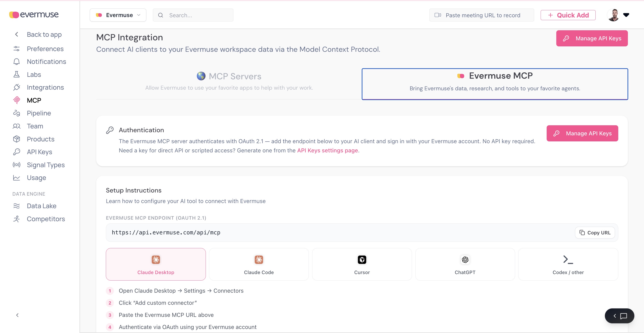Open Team settings
The width and height of the screenshot is (644, 333).
35,126
